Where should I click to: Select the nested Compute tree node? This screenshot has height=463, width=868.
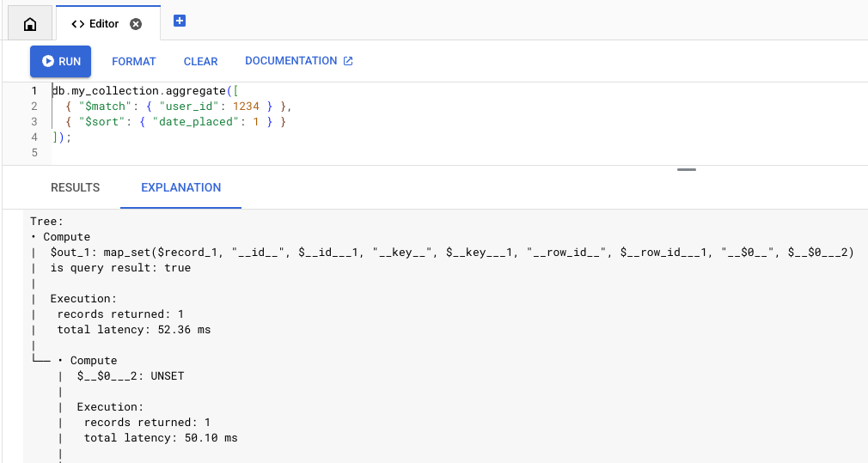tap(93, 361)
